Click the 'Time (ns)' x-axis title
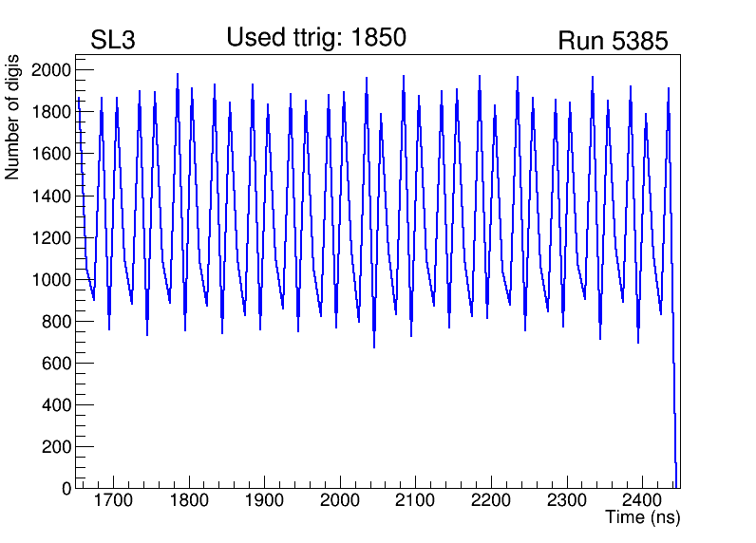 tap(642, 518)
